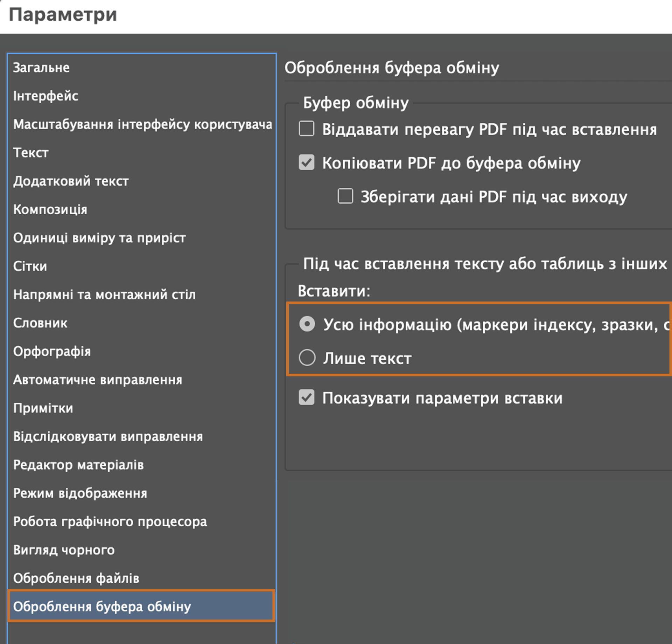Open 'Напрямні та монтажний стіл' settings
The height and width of the screenshot is (644, 672).
104,295
